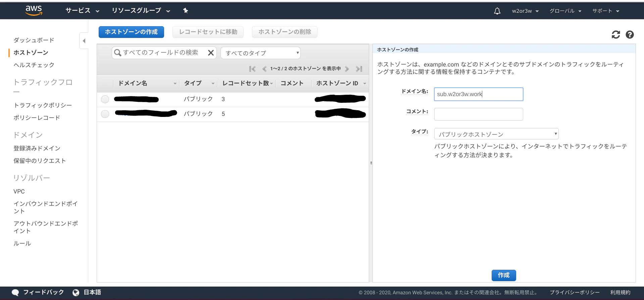Open the 利用規約 link in footer

pos(620,293)
